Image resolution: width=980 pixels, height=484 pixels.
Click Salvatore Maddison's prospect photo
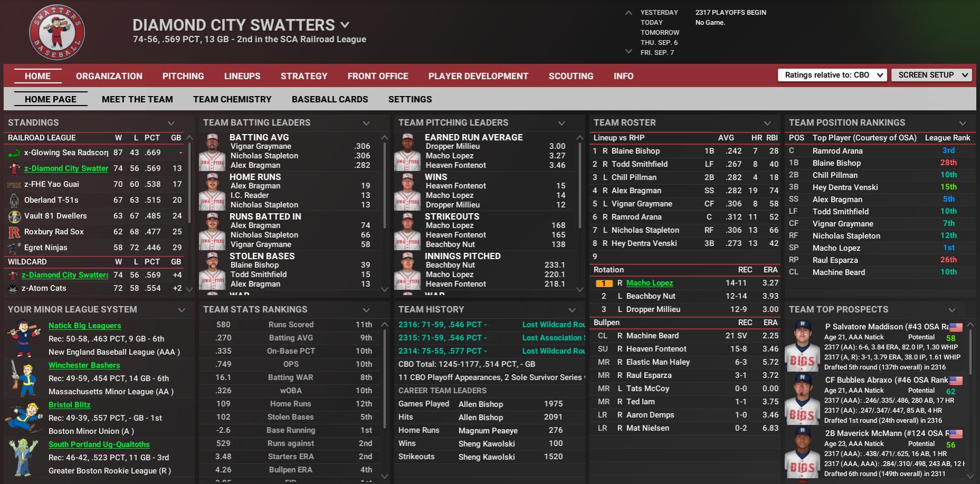coord(802,346)
